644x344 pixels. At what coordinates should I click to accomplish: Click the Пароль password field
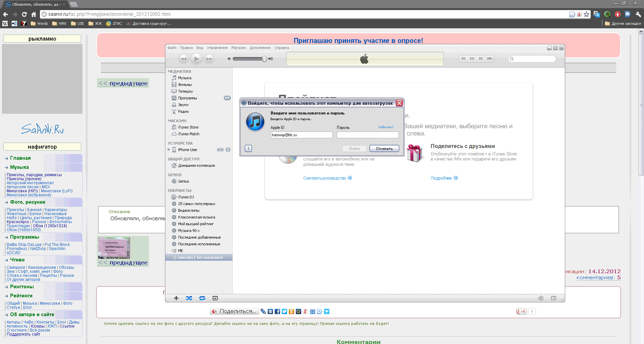368,135
